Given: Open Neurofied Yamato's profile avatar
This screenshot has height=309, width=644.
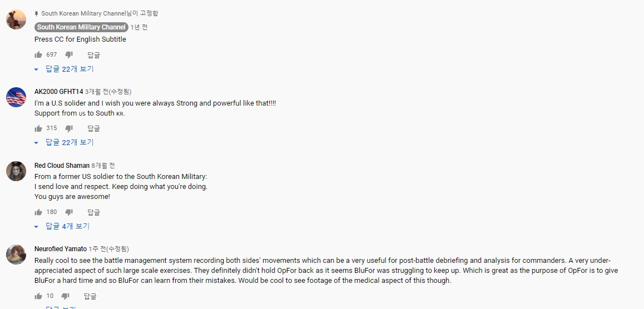Looking at the screenshot, I should tap(16, 255).
